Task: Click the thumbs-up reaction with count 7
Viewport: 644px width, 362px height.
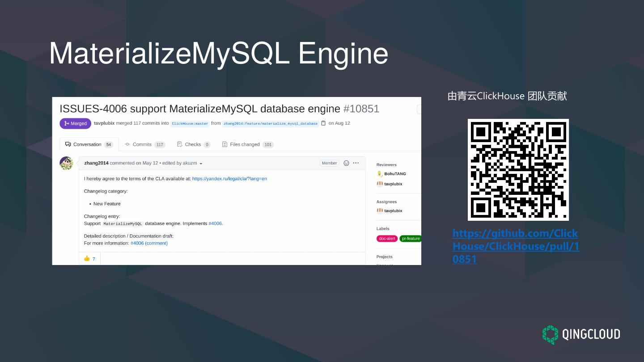Action: (89, 258)
